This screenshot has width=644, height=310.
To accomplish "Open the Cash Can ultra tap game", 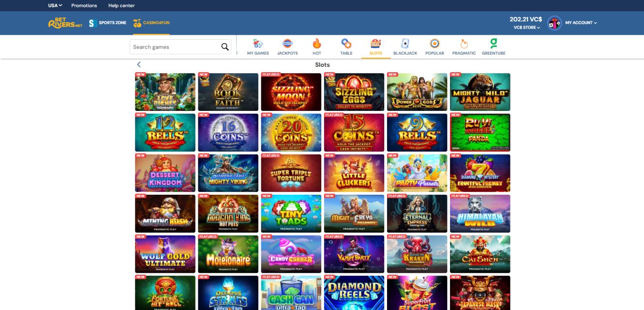I will pyautogui.click(x=291, y=293).
